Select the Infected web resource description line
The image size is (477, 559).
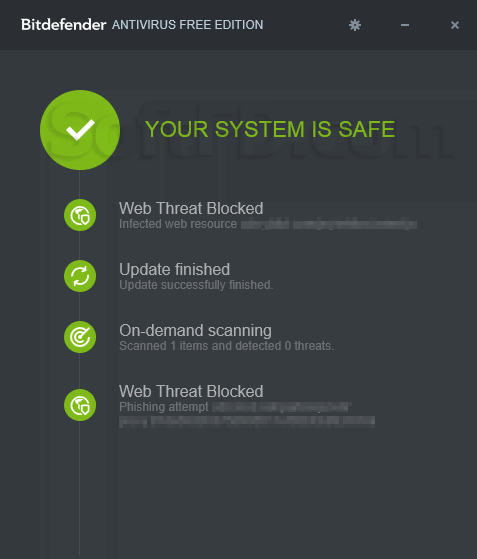(x=268, y=224)
